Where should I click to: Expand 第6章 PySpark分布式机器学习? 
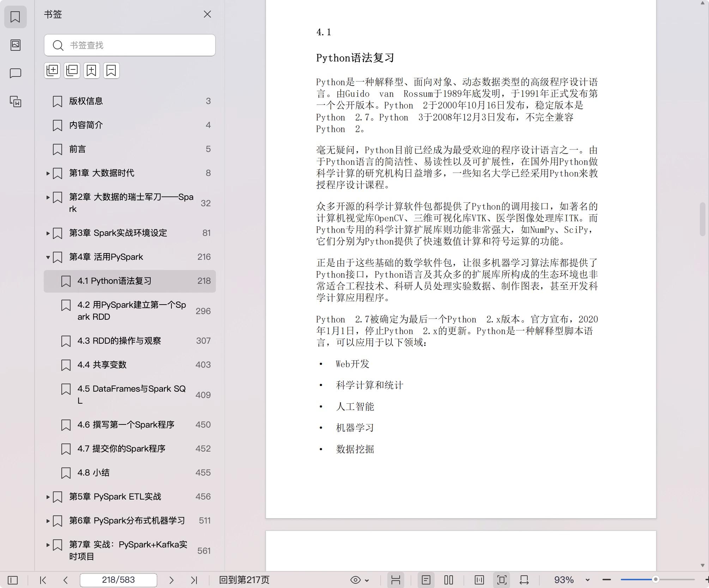tap(48, 521)
